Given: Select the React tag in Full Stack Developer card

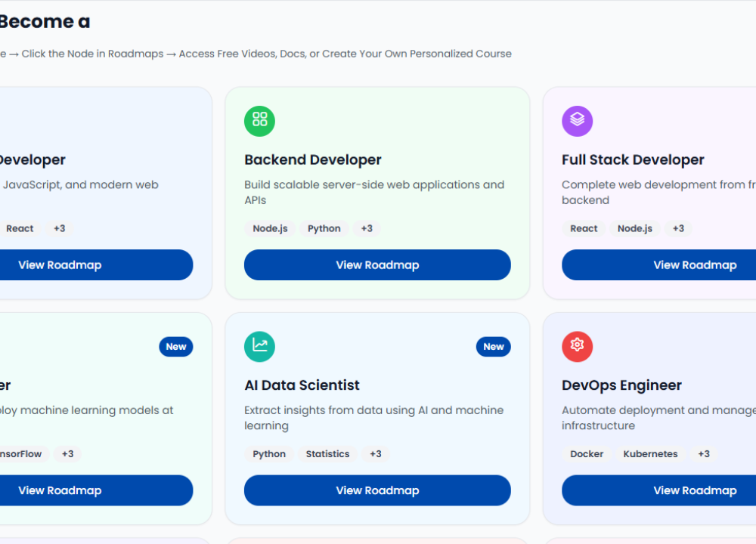Looking at the screenshot, I should point(584,228).
